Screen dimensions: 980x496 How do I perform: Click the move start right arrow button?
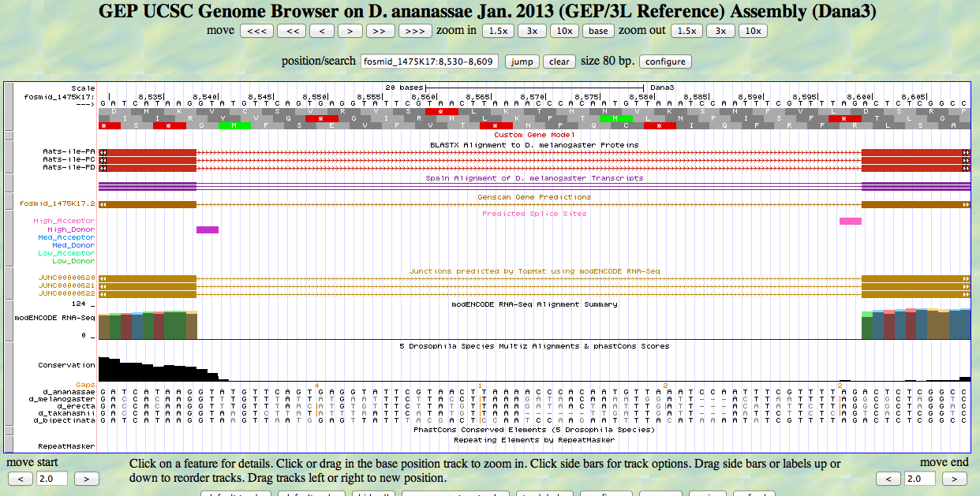point(87,479)
